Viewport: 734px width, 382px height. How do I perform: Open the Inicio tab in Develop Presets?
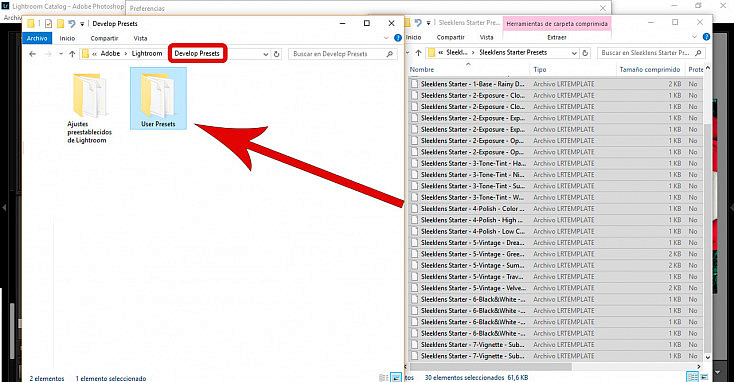[x=67, y=38]
